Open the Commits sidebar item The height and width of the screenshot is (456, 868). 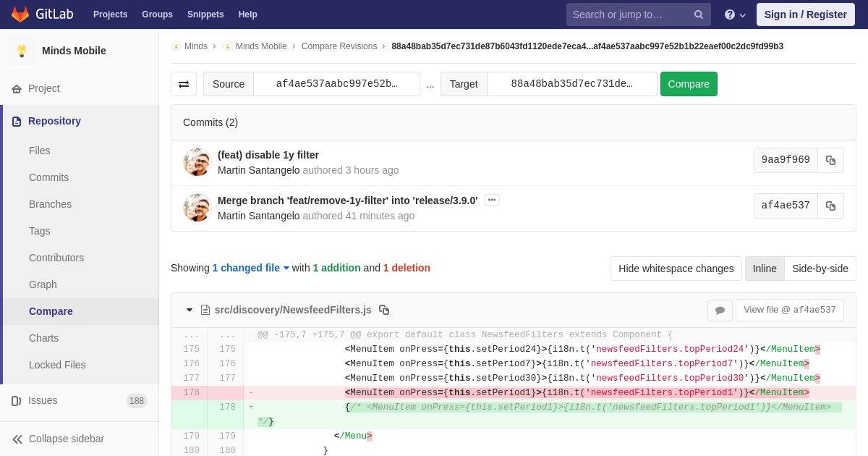[x=48, y=177]
